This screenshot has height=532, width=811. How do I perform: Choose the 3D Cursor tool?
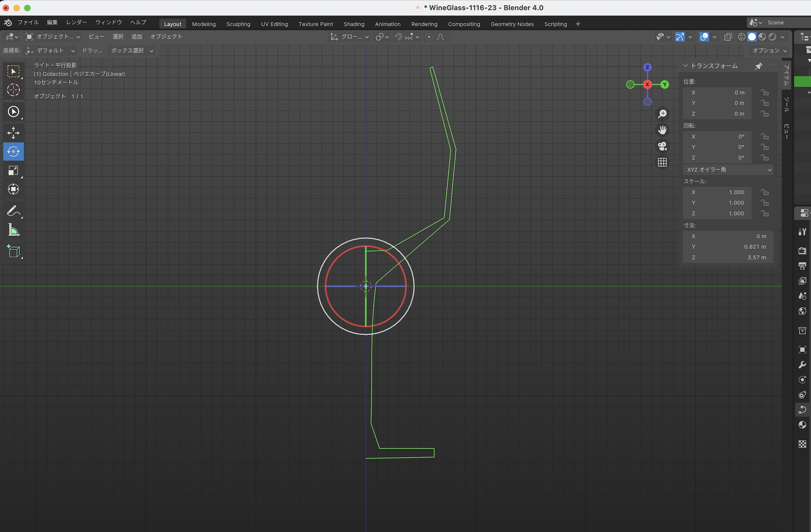click(13, 90)
